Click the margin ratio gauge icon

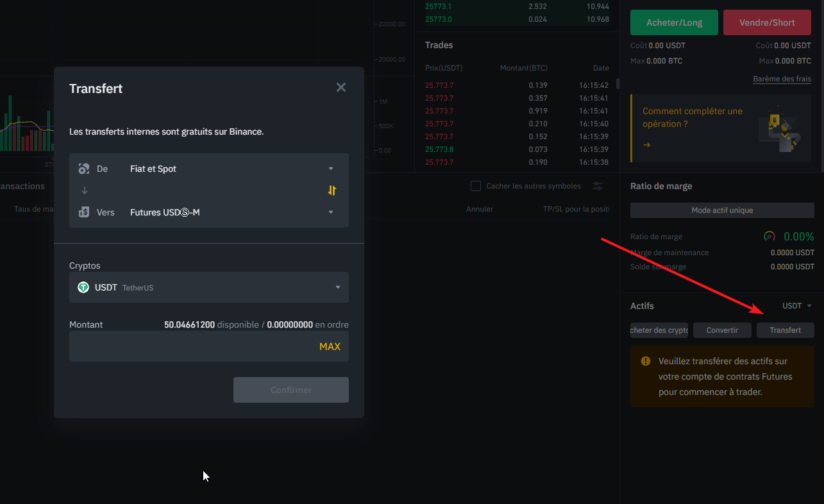pos(769,237)
